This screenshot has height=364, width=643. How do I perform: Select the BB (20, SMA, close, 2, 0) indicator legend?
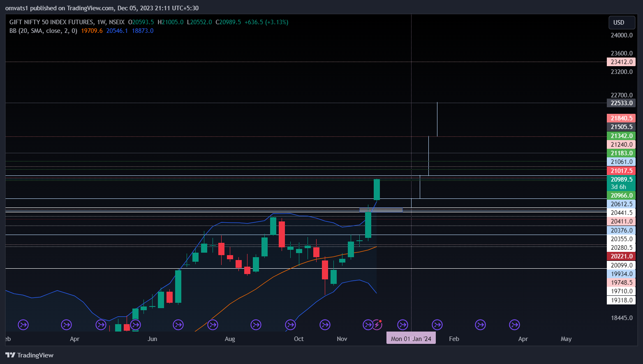pyautogui.click(x=43, y=31)
